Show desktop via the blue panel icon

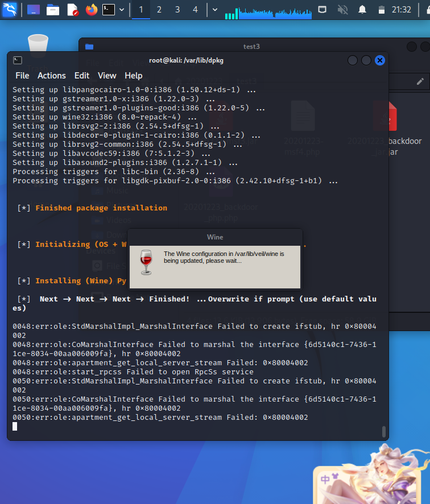(x=34, y=10)
